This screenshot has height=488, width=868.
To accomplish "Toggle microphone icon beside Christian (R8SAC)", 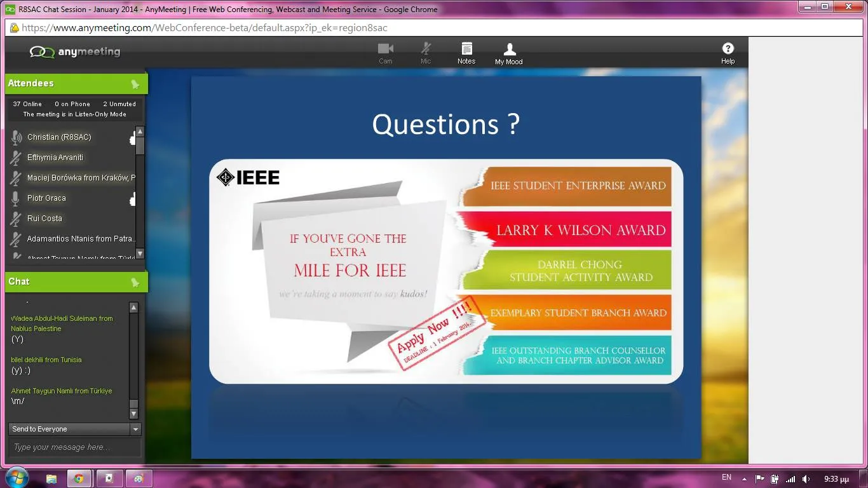I will [17, 137].
